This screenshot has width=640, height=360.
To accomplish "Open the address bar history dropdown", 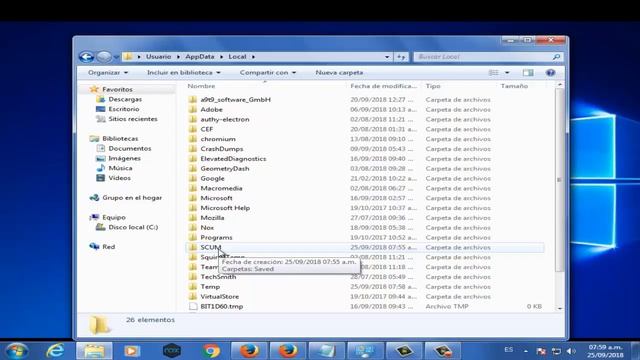I will click(387, 57).
